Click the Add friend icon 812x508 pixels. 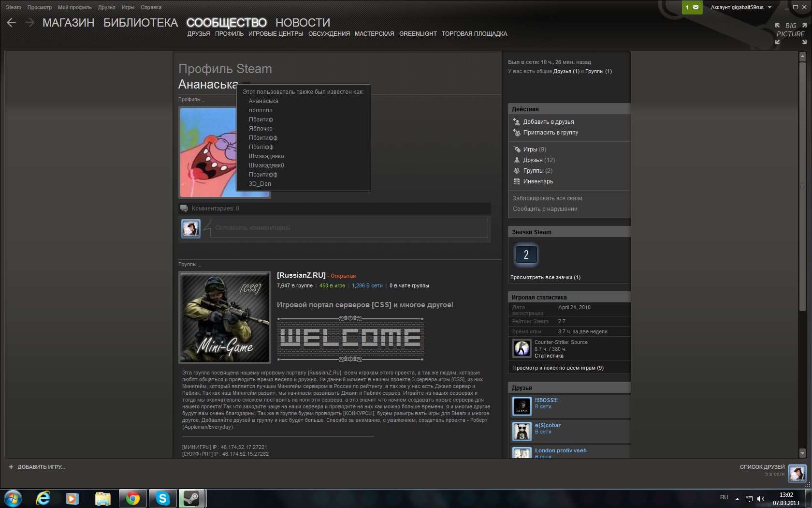pos(516,122)
